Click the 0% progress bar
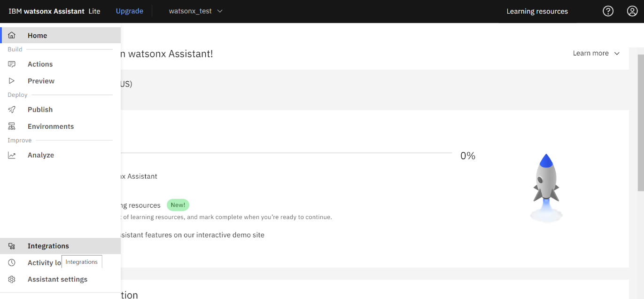The width and height of the screenshot is (644, 299). (x=286, y=153)
